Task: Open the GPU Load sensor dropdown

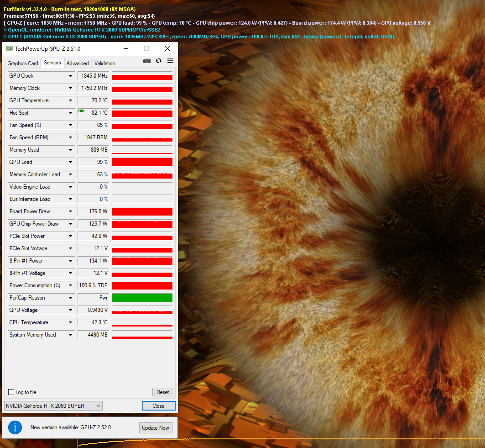Action: 71,162
